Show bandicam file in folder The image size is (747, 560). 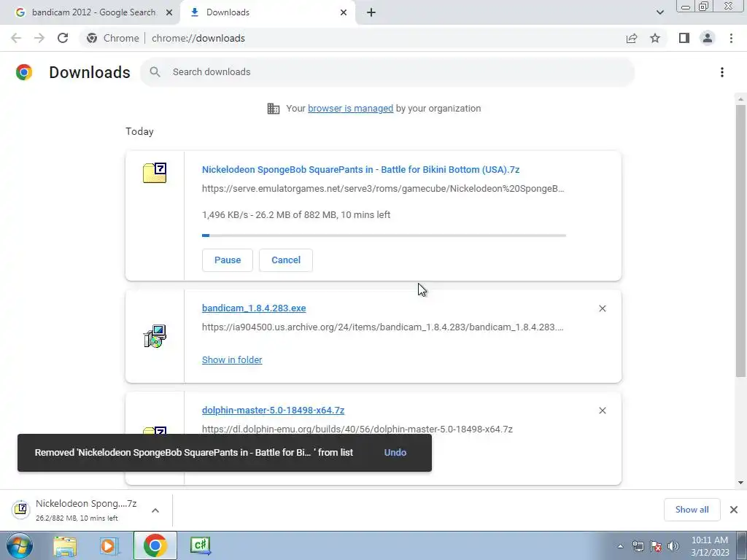tap(232, 360)
